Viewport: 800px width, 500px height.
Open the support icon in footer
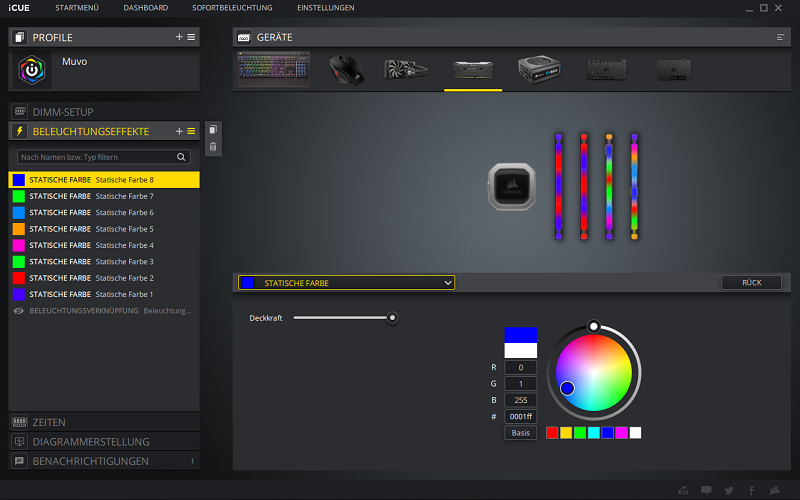pyautogui.click(x=683, y=490)
